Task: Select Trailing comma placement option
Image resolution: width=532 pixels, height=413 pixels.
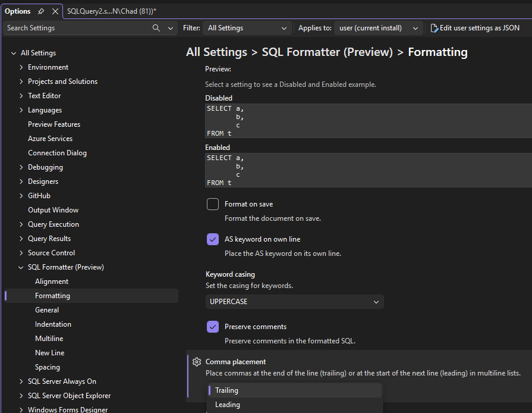Action: (294, 390)
